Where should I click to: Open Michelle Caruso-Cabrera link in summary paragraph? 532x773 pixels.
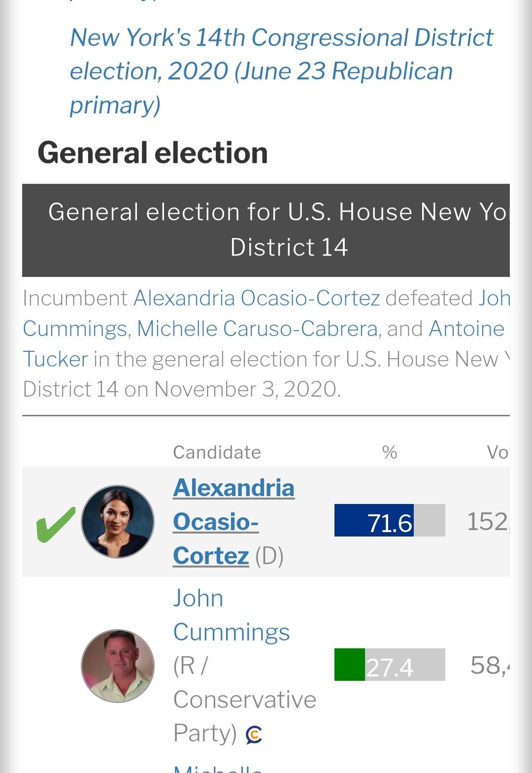point(257,329)
